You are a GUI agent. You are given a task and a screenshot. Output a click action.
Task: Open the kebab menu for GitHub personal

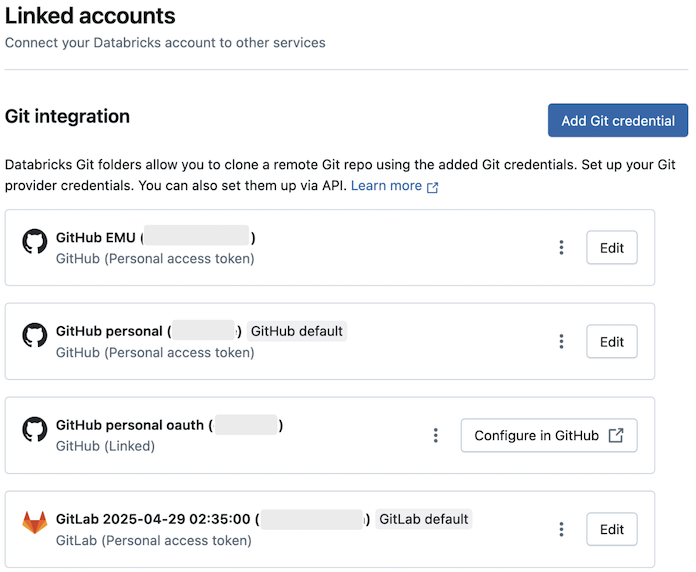click(562, 341)
